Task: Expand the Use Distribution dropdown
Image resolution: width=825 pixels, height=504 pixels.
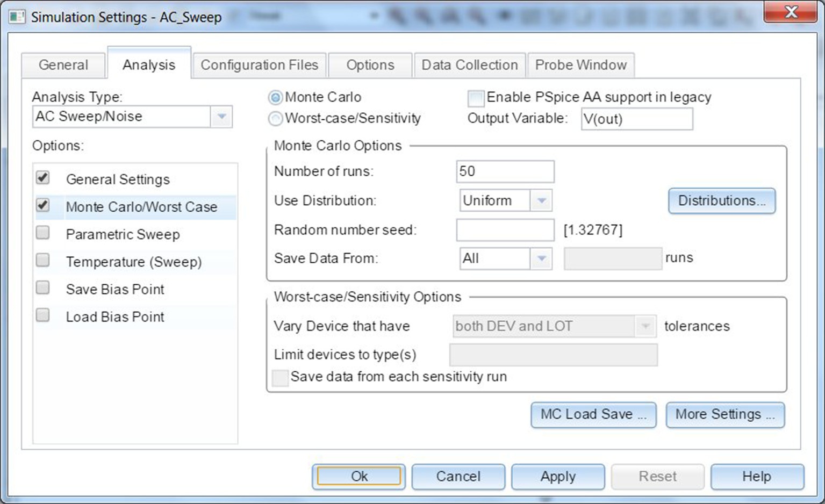Action: (x=541, y=201)
